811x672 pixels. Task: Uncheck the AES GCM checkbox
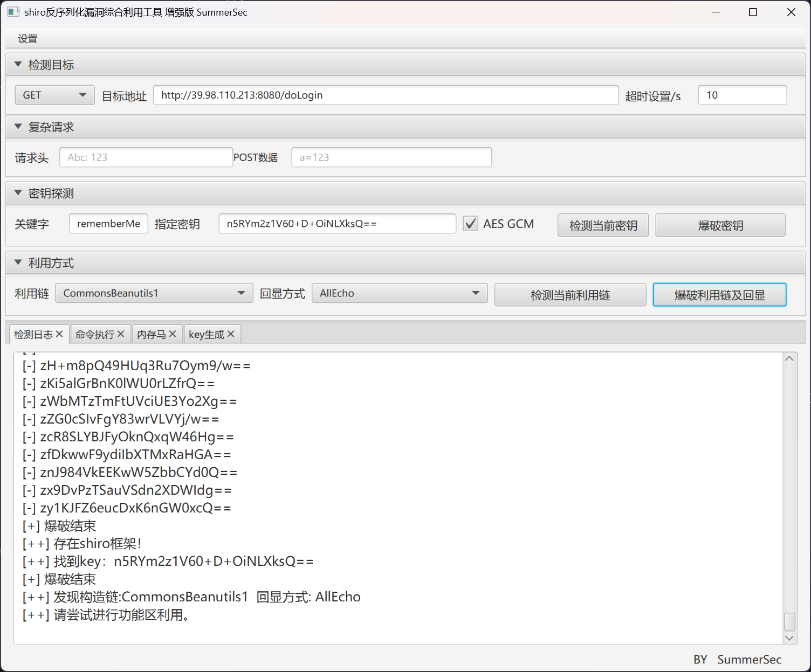click(x=471, y=224)
